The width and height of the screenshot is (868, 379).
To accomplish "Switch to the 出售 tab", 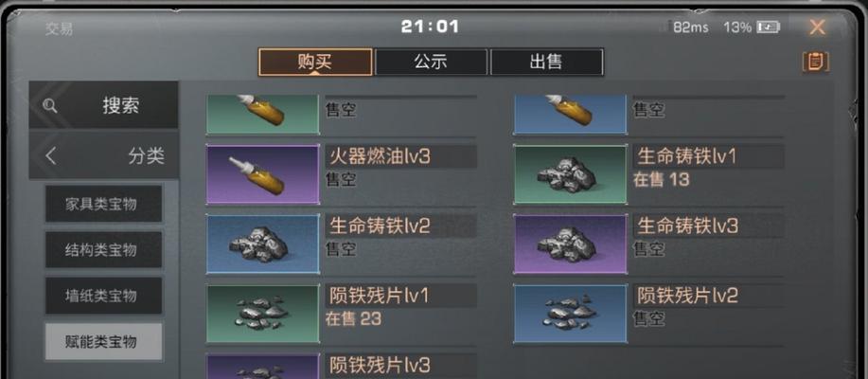I will point(546,62).
